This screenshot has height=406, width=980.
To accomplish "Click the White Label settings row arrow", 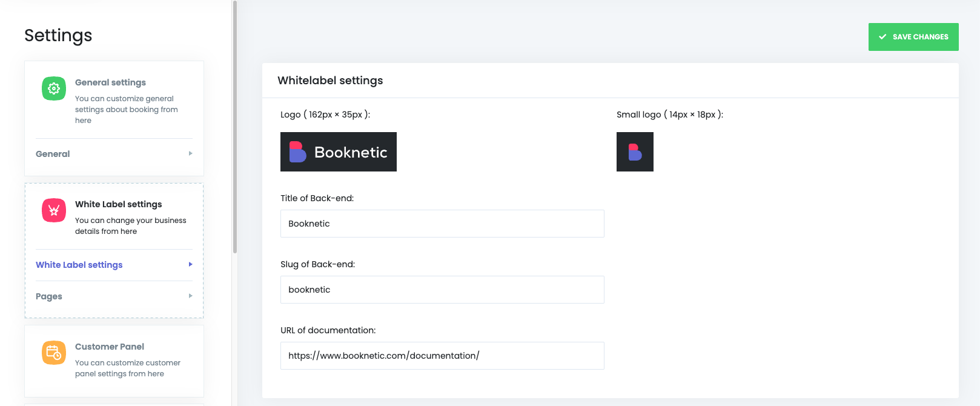I will click(x=190, y=265).
